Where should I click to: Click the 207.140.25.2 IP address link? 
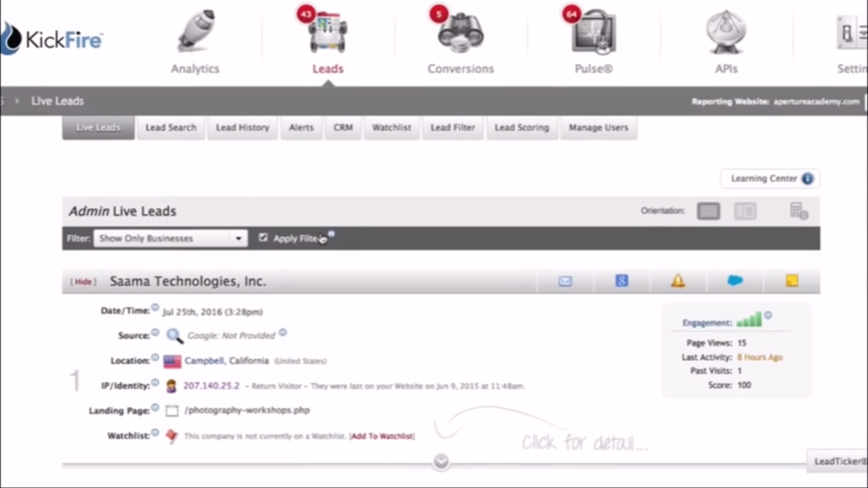[211, 385]
